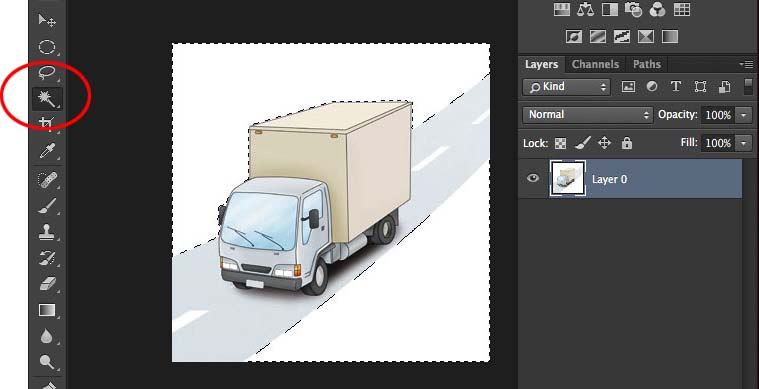
Task: Add a Channel Mixer adjustment
Action: pyautogui.click(x=657, y=9)
